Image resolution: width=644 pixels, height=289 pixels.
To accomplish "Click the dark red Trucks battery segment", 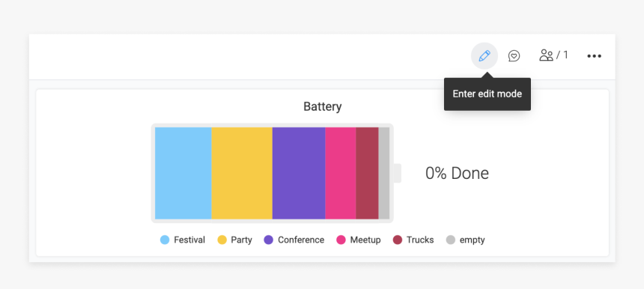I will pyautogui.click(x=367, y=173).
